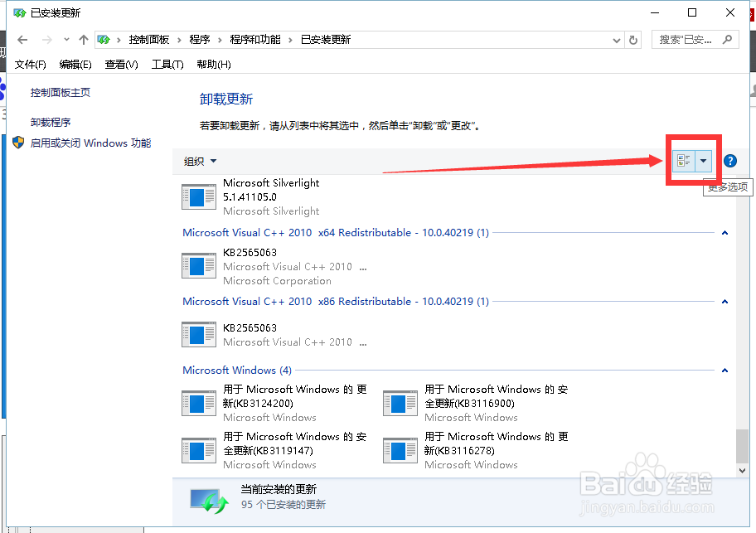
Task: Click the icon of x64 KB2565063 update
Action: point(199,265)
